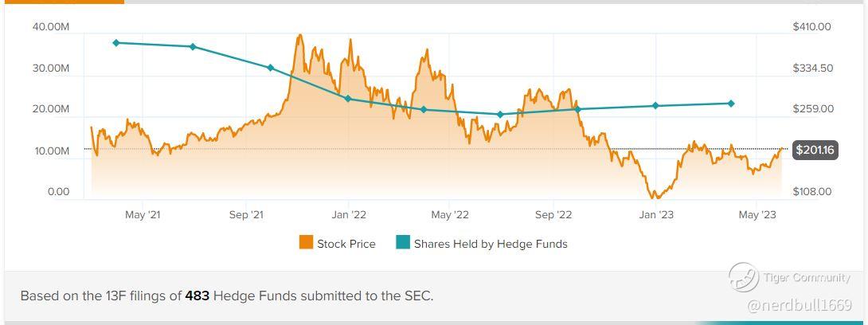Click the orange Stock Price legend swatch
868x325 pixels.
(x=306, y=243)
